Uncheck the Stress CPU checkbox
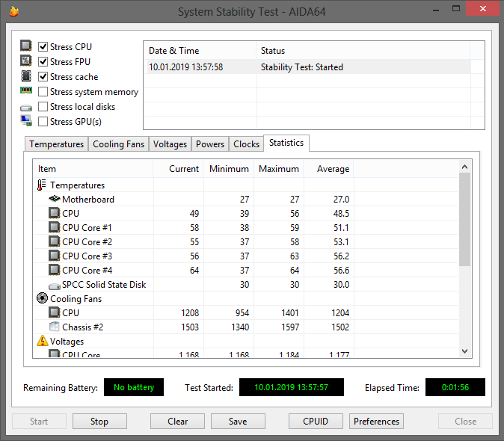504x441 pixels. [43, 46]
